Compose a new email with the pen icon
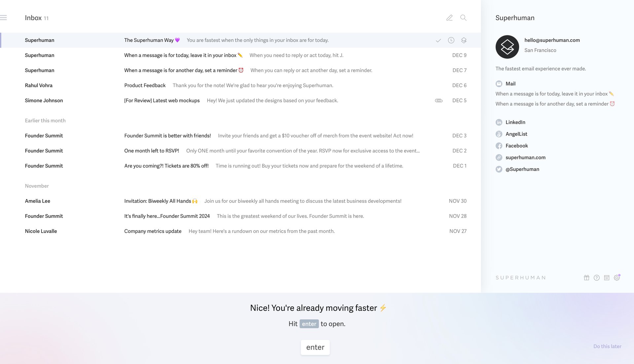The height and width of the screenshot is (364, 634). (x=449, y=18)
